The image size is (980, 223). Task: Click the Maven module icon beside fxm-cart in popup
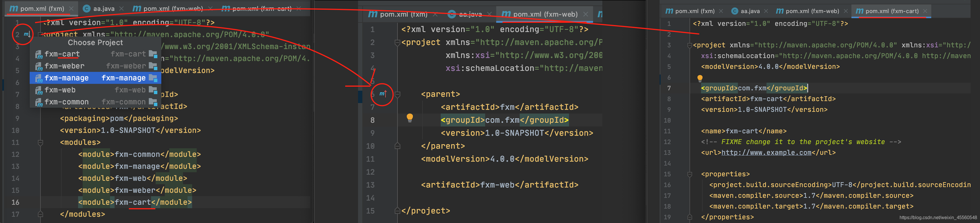pos(39,54)
